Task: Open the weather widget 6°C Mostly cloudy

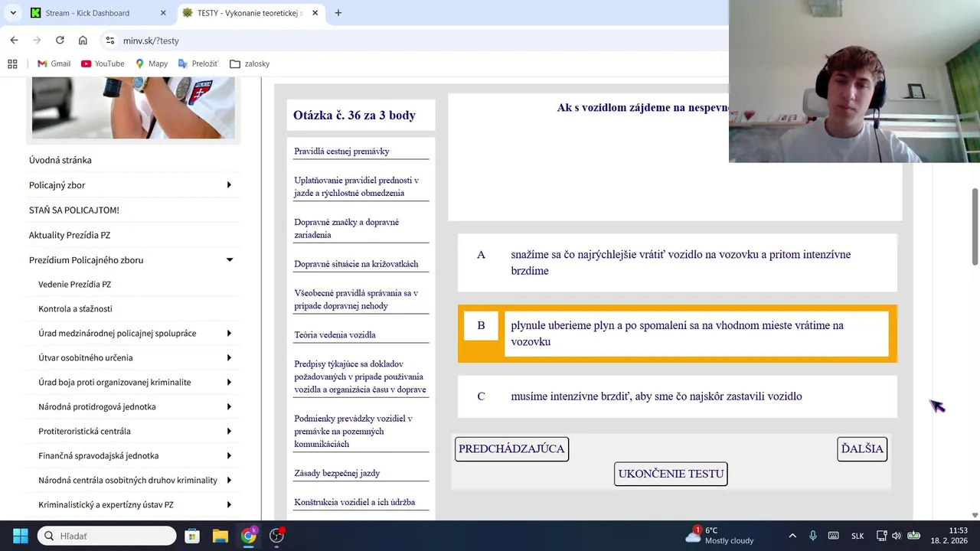Action: click(x=720, y=535)
